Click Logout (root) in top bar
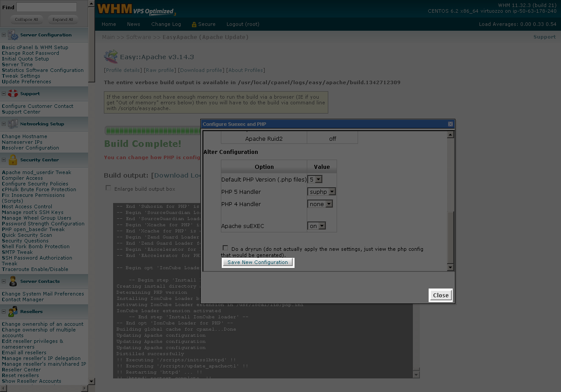Viewport: 561px width, 392px height. [x=243, y=25]
